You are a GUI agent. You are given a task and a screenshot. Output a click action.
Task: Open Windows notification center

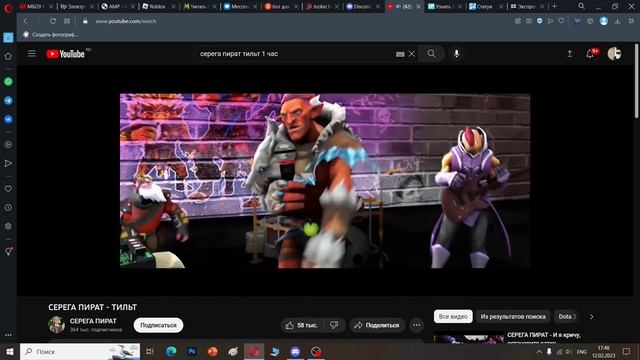(x=627, y=351)
